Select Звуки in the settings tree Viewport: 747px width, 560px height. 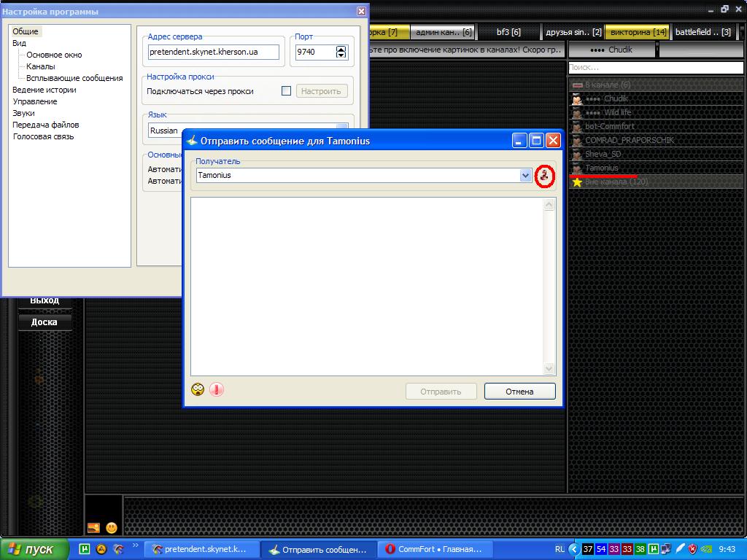pos(23,113)
